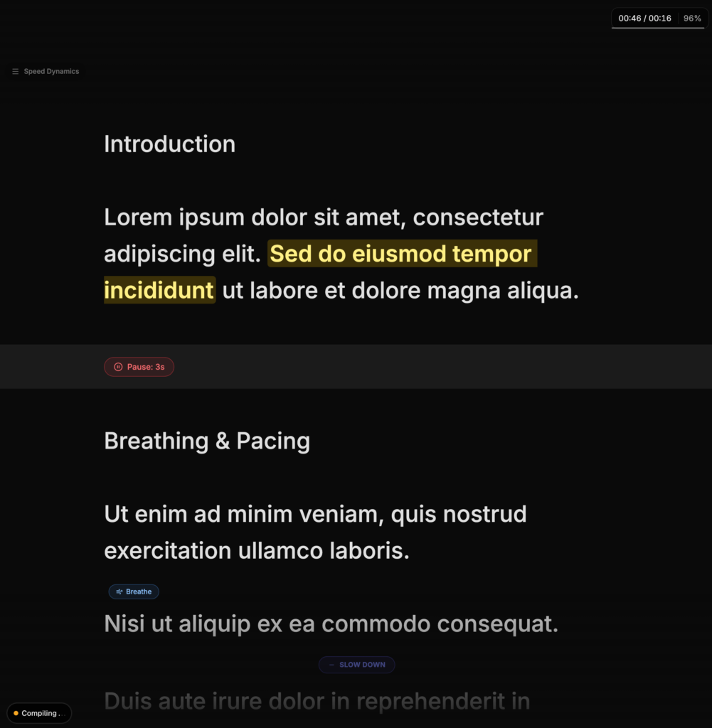
Task: Click the "Nisi ut aliquip" sentence
Action: 331,624
